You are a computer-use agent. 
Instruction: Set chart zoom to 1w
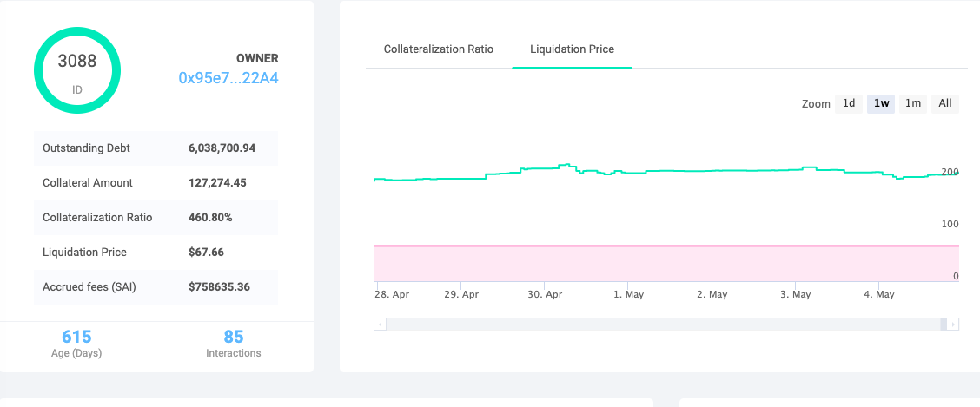tap(881, 103)
